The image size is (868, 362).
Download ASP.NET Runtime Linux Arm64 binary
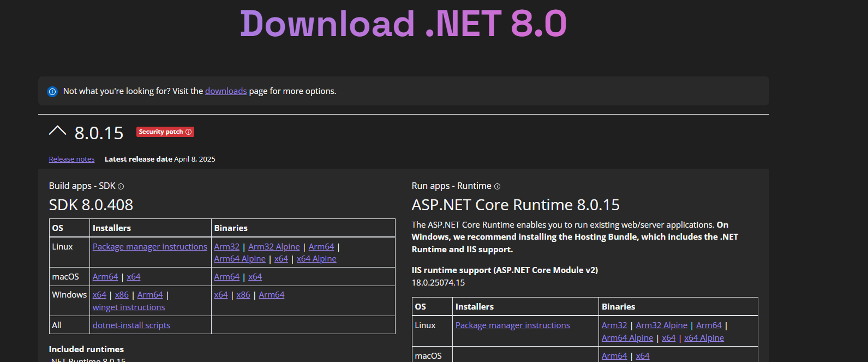tap(709, 325)
